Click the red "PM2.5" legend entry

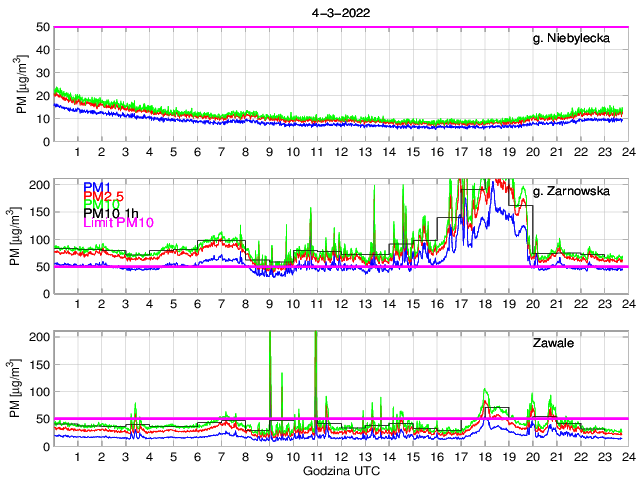pyautogui.click(x=104, y=196)
